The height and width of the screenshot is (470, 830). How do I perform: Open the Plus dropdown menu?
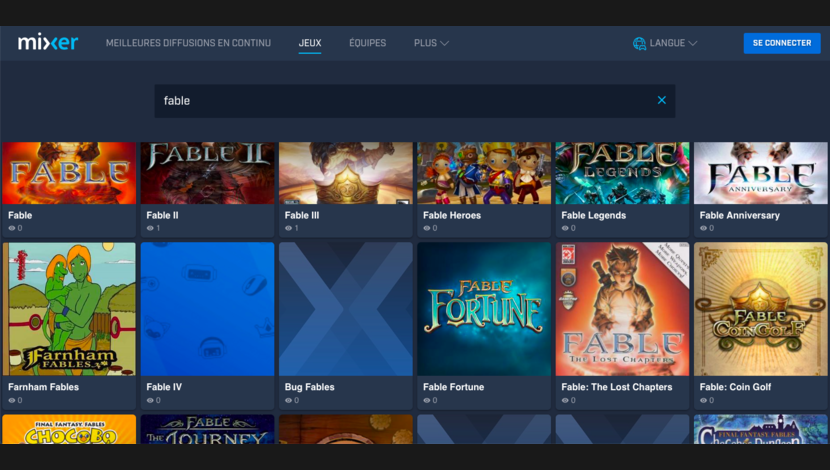(x=431, y=43)
